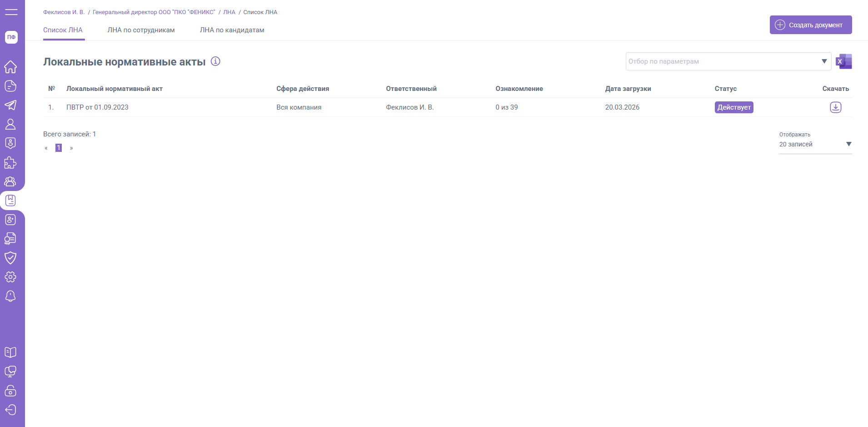Viewport: 868px width, 427px height.
Task: Open the puzzle piece icon in the sidebar
Action: click(10, 162)
